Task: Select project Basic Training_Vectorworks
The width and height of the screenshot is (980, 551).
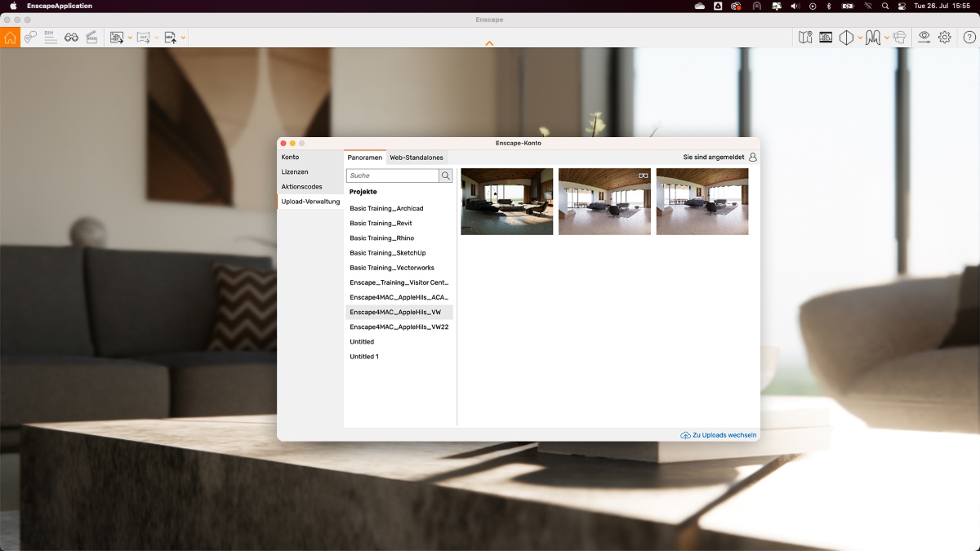Action: tap(399, 268)
